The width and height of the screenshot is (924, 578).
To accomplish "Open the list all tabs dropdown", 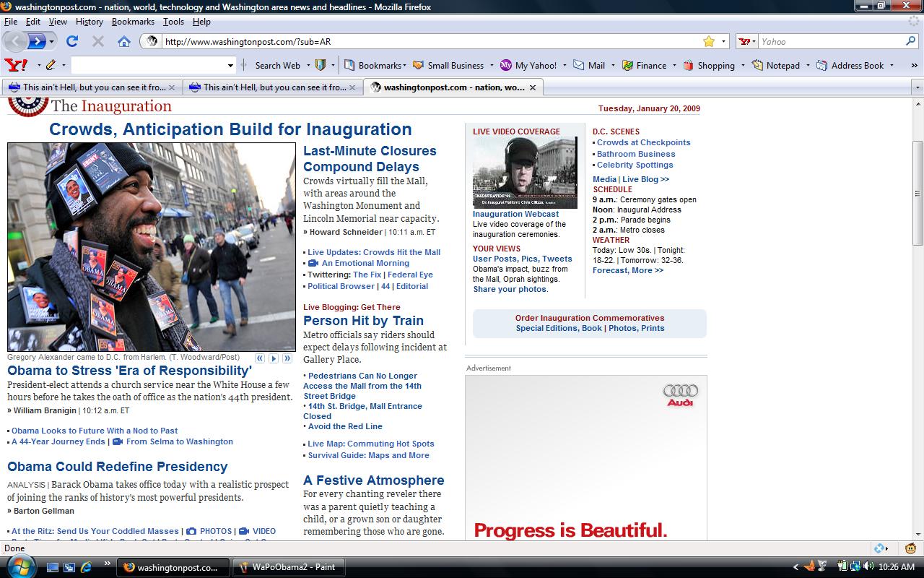I will 918,87.
